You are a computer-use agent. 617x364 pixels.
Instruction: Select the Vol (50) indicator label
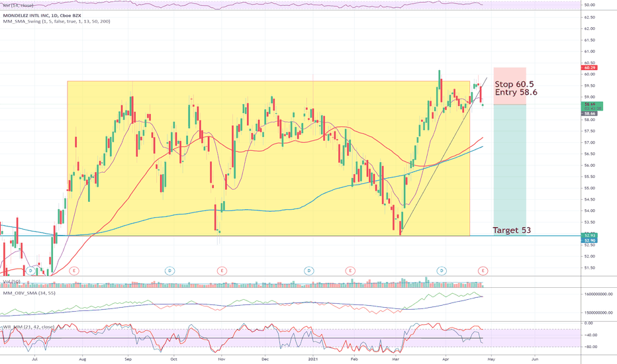click(x=12, y=282)
